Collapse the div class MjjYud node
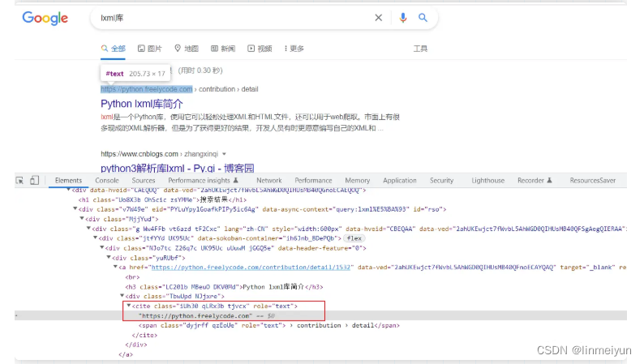 tap(82, 219)
